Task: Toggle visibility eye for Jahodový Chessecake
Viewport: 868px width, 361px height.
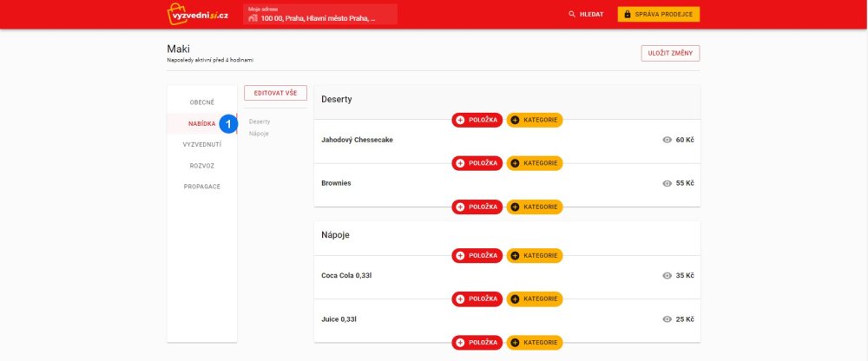Action: 667,140
